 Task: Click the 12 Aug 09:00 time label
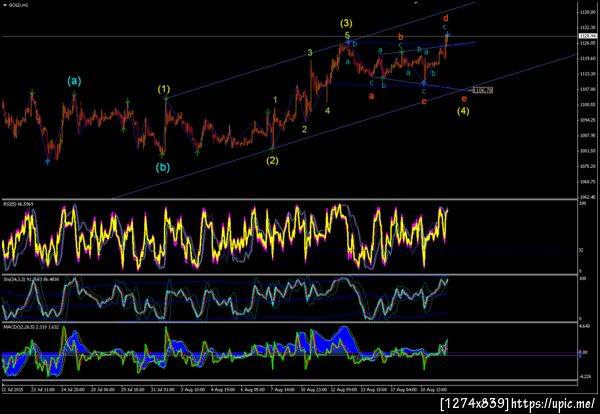tap(343, 390)
